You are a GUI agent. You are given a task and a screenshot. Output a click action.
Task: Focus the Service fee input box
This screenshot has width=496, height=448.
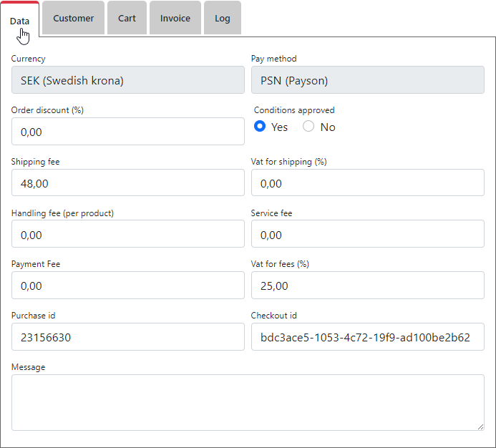click(x=367, y=234)
